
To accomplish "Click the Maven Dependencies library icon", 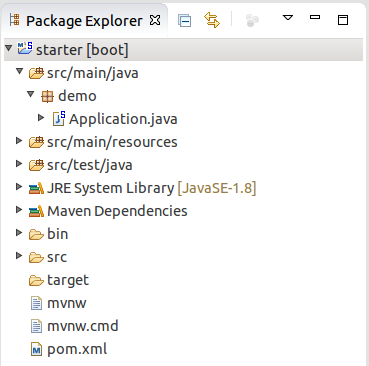I will pos(36,211).
